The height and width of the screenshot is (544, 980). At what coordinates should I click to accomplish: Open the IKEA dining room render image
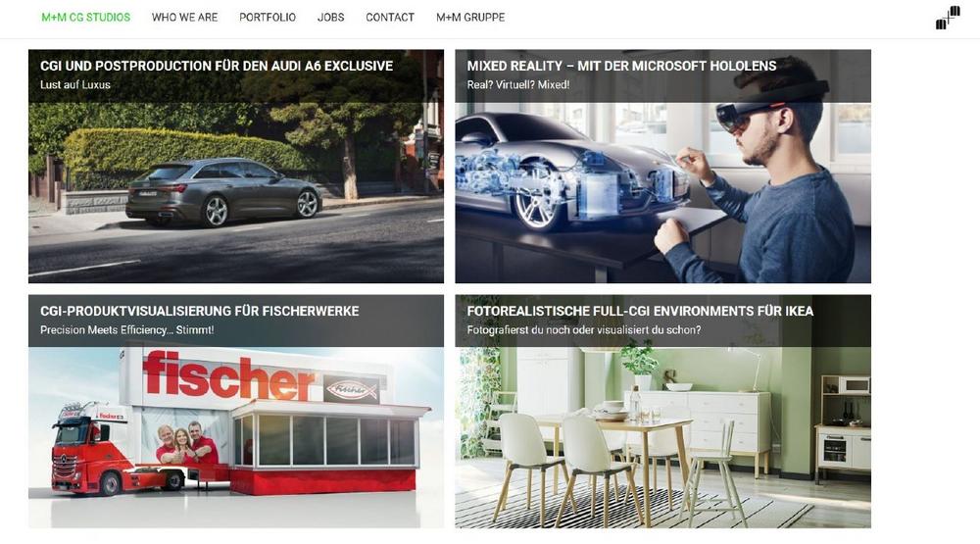tap(662, 438)
